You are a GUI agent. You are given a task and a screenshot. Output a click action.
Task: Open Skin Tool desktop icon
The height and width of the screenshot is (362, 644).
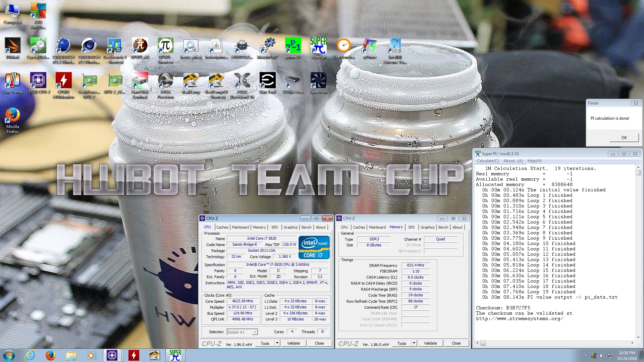coord(267,83)
